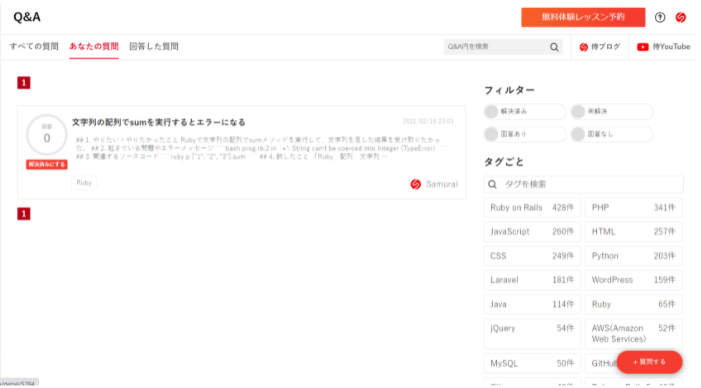Click the +質問する floating button
Viewport: 701px width, 388px height.
click(x=649, y=362)
